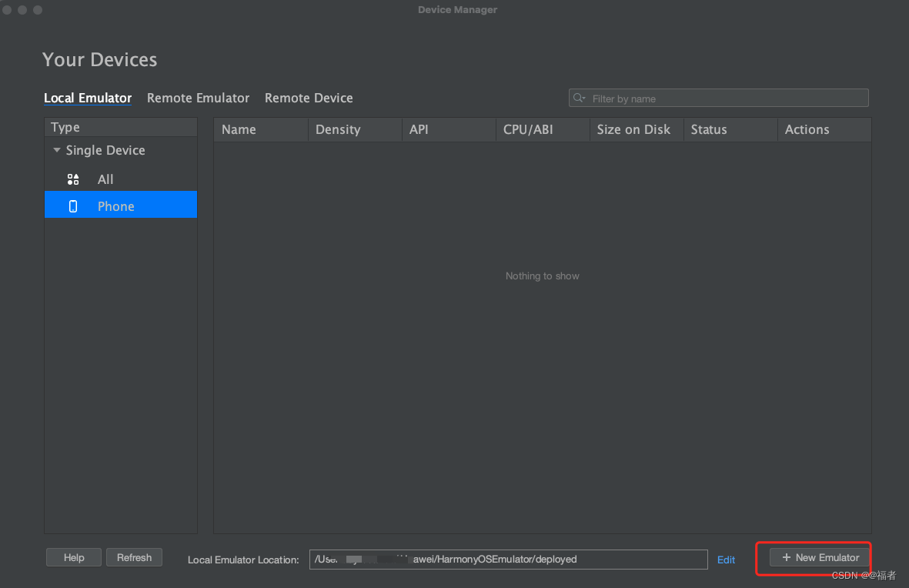The width and height of the screenshot is (909, 588).
Task: Click the Single Device label
Action: (105, 150)
